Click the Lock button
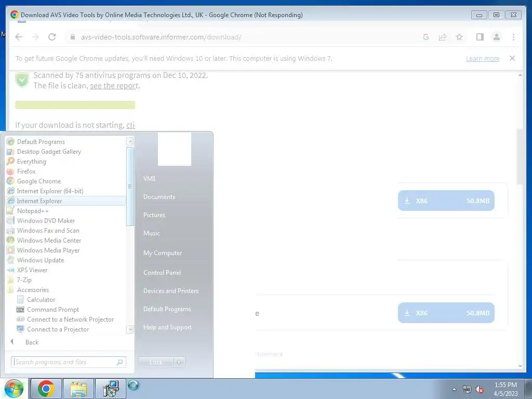Viewport: 532px width, 399px height. 156,362
